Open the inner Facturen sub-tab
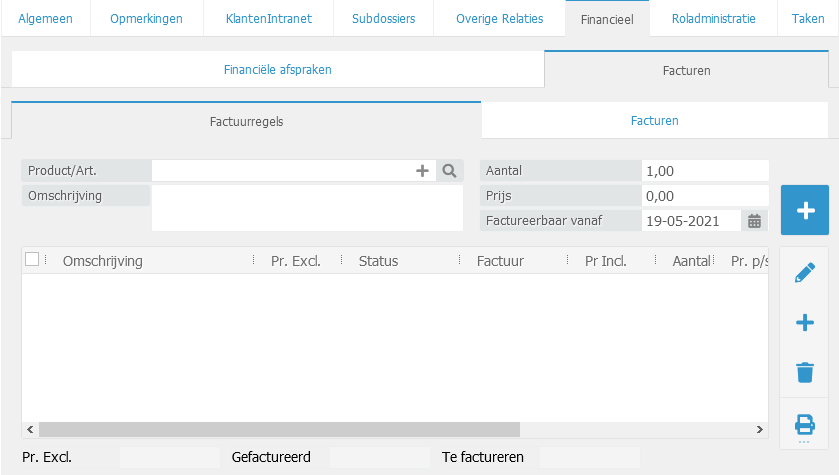 (x=654, y=121)
